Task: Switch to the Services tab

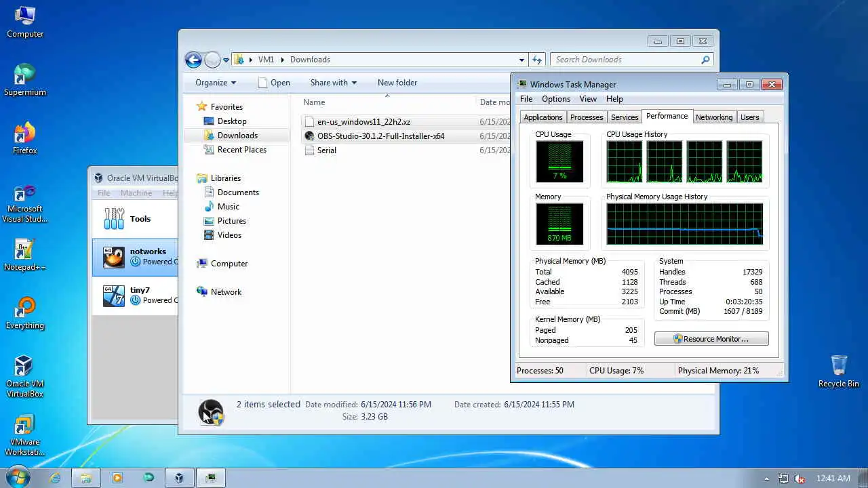Action: point(625,117)
